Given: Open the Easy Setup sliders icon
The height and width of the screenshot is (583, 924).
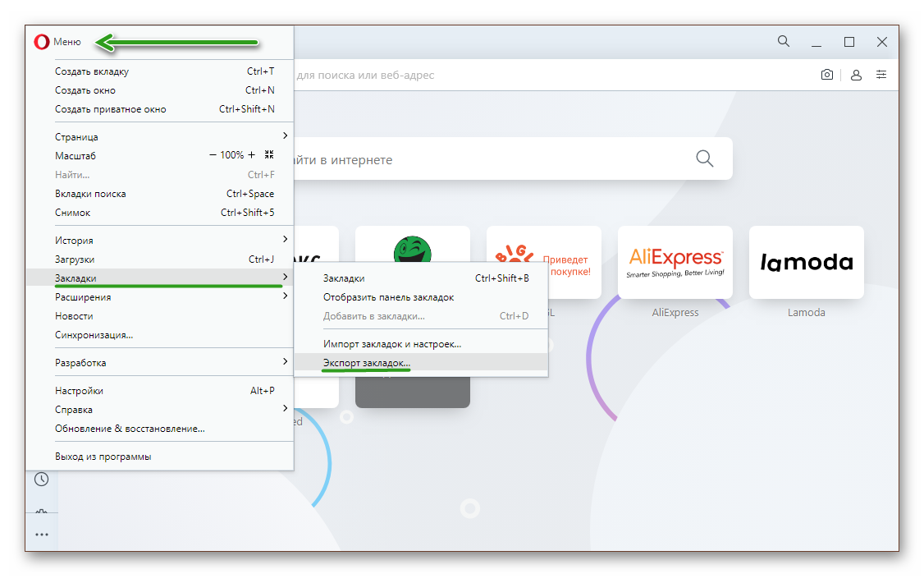Looking at the screenshot, I should 881,75.
